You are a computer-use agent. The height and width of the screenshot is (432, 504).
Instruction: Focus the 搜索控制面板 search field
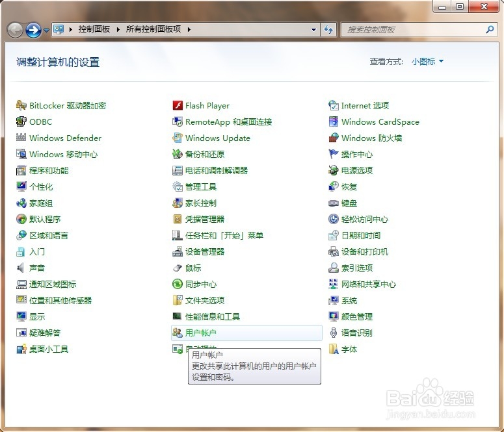419,29
